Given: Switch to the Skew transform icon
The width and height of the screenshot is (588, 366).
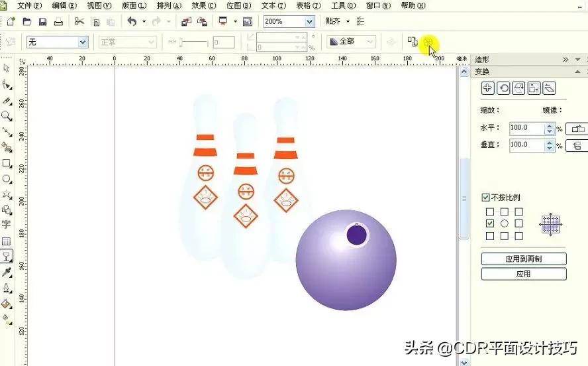Looking at the screenshot, I should 550,88.
